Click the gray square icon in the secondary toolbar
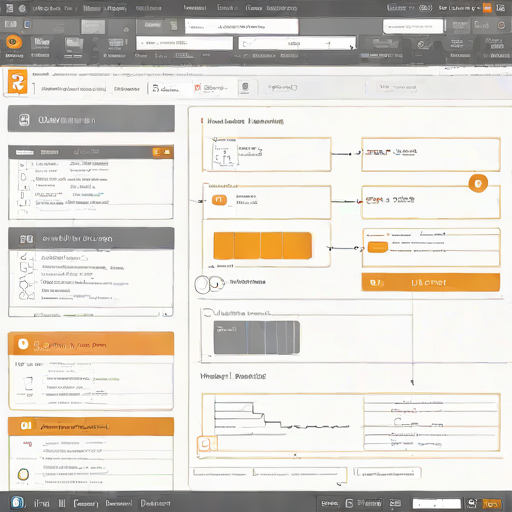512x512 pixels. [x=245, y=87]
